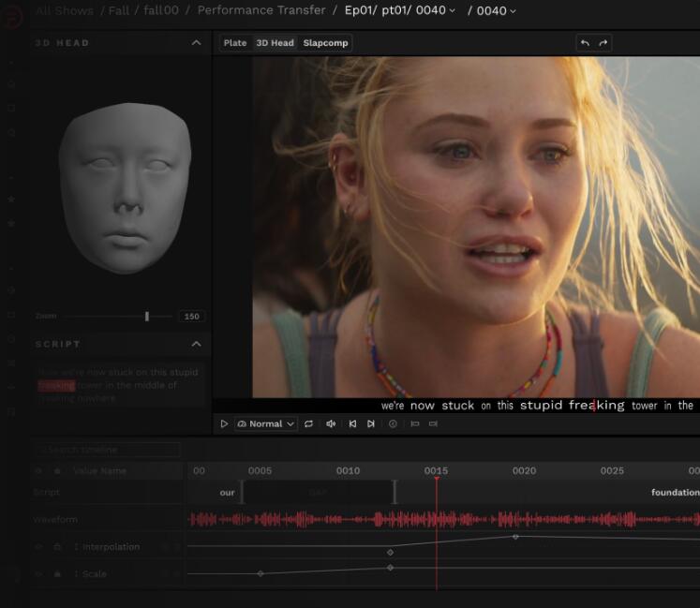Select the keyframe diamond on Scale track
700x608 pixels.
point(261,573)
